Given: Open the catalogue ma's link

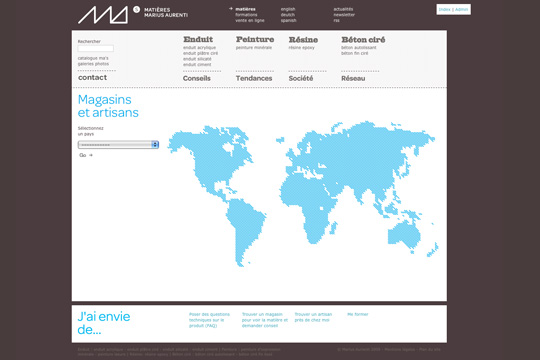Looking at the screenshot, I should tap(93, 58).
